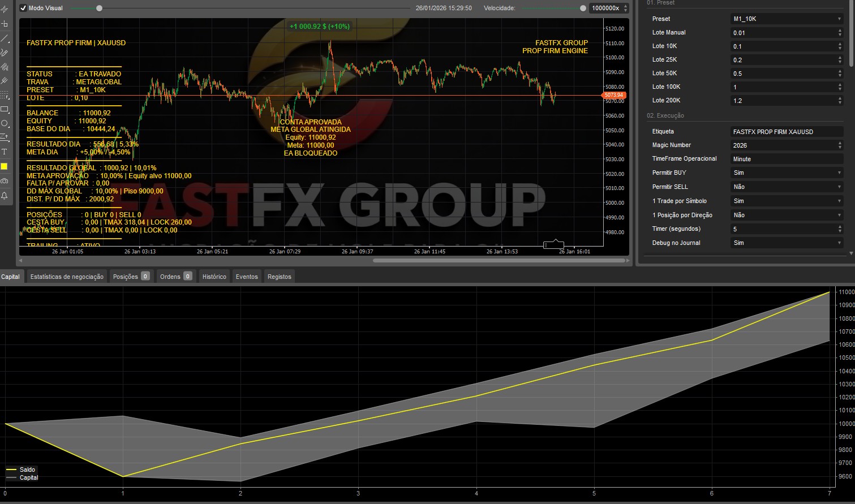Image resolution: width=855 pixels, height=504 pixels.
Task: Select the trend line drawing tool
Action: pyautogui.click(x=5, y=38)
